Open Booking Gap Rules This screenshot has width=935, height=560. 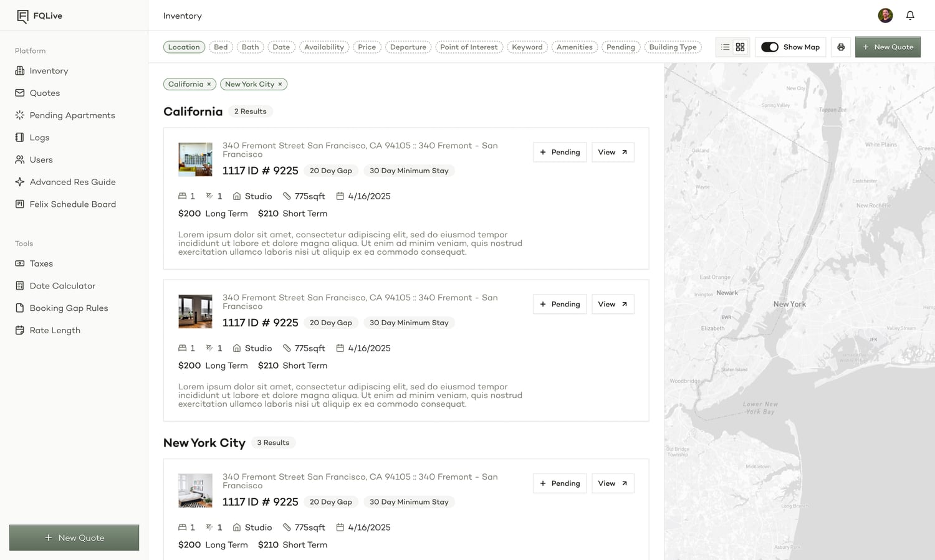(61, 308)
